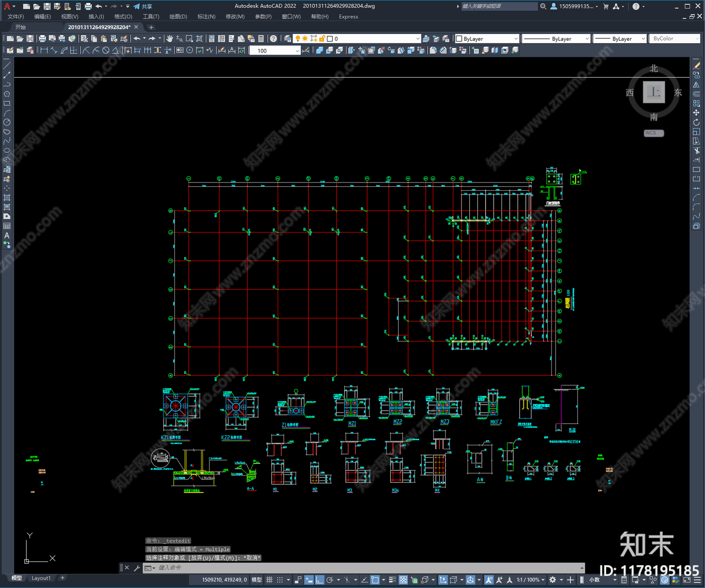This screenshot has height=588, width=705.
Task: Switch to the 模型 model tab
Action: [17, 578]
